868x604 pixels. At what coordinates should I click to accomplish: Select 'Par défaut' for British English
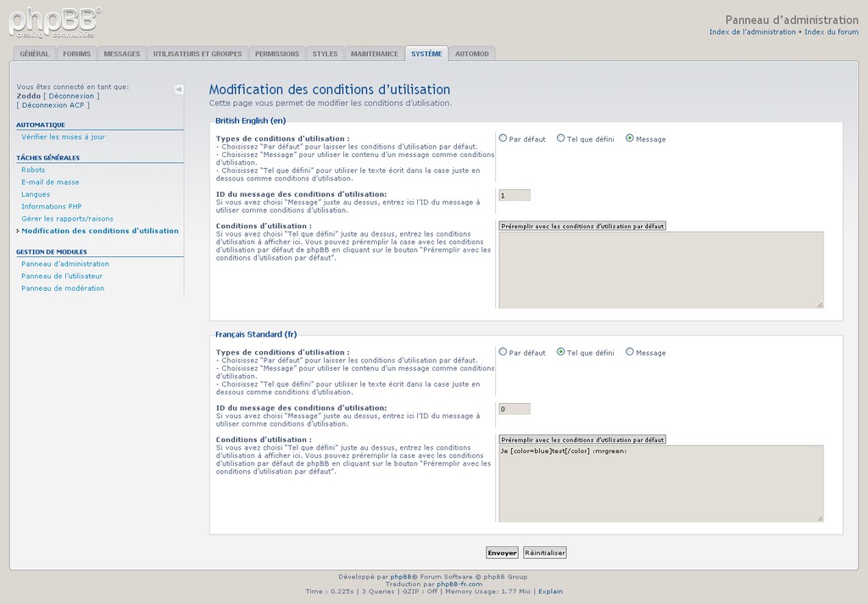coord(504,138)
